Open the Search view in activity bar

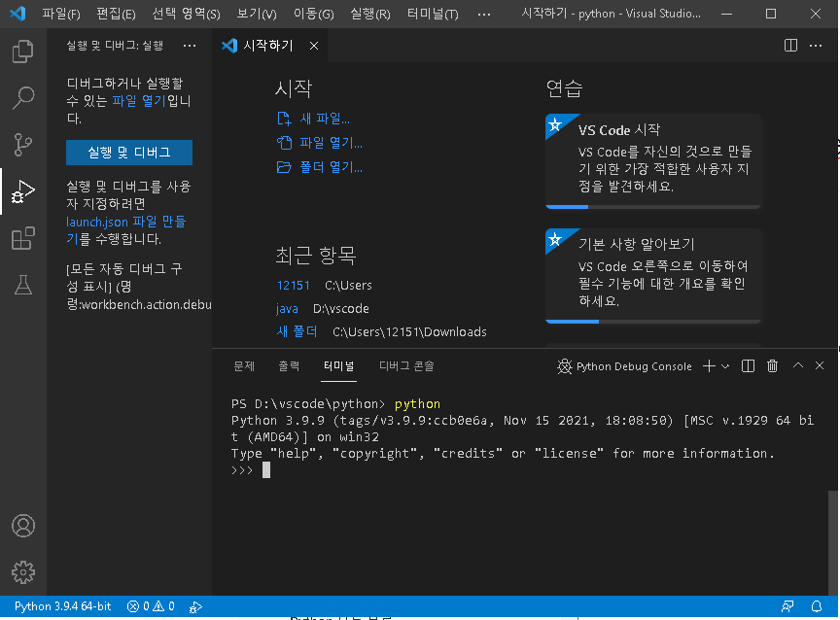pos(23,98)
